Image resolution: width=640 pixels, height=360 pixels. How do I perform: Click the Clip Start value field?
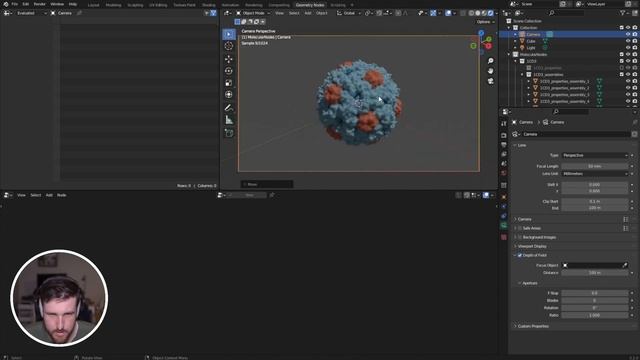coord(595,201)
